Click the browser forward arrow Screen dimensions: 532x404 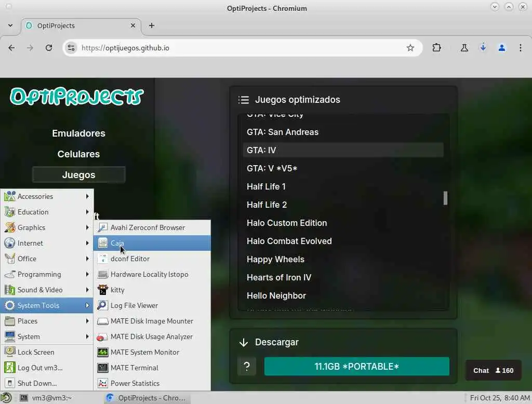point(30,48)
